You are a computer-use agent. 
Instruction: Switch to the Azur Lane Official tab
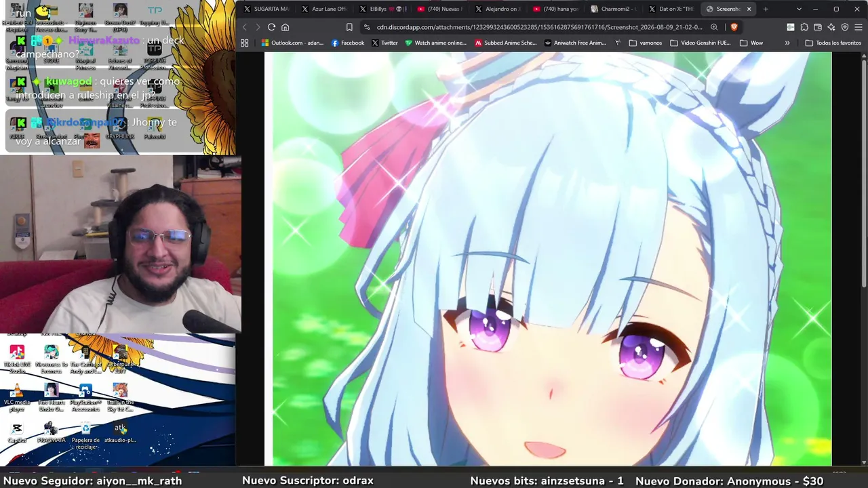coord(325,9)
